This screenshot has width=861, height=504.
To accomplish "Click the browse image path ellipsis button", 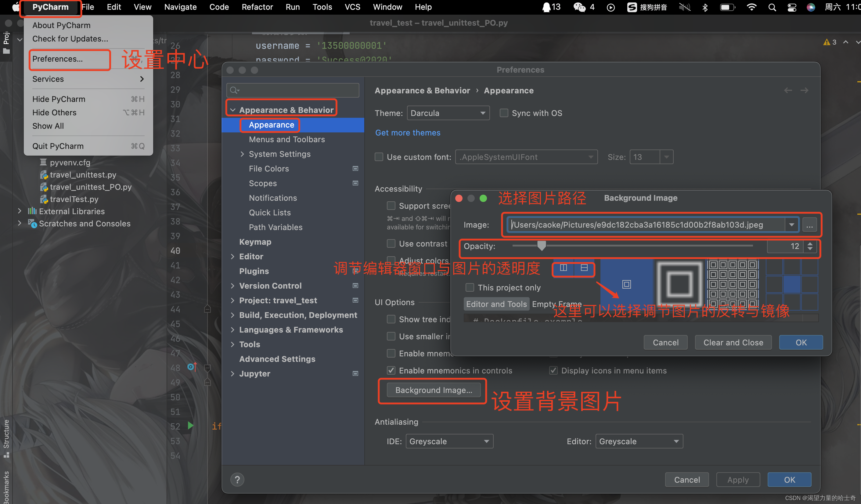I will (x=809, y=225).
